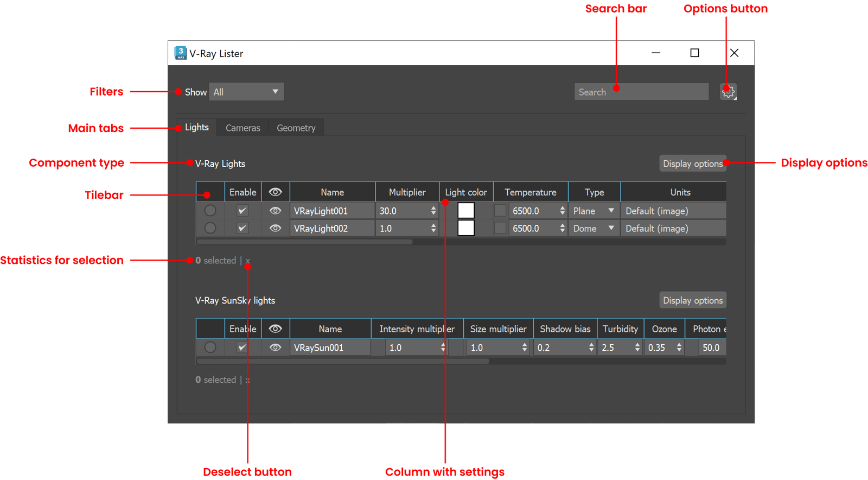Click Enable header in V-Ray Lights table
The height and width of the screenshot is (480, 868).
point(242,192)
